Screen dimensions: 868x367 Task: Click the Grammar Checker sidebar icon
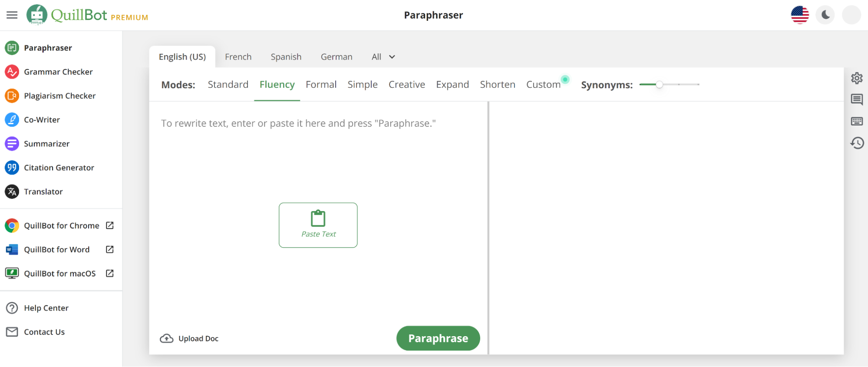pos(12,72)
